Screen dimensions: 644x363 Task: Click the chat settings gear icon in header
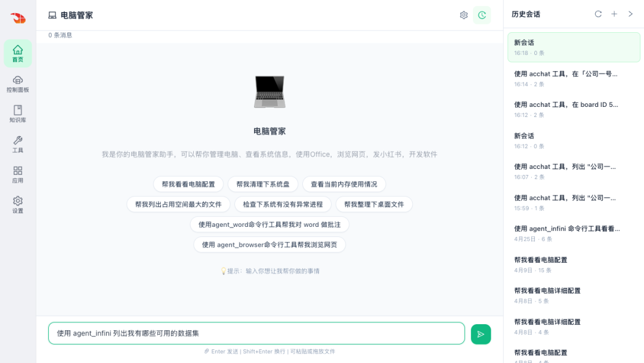(464, 15)
